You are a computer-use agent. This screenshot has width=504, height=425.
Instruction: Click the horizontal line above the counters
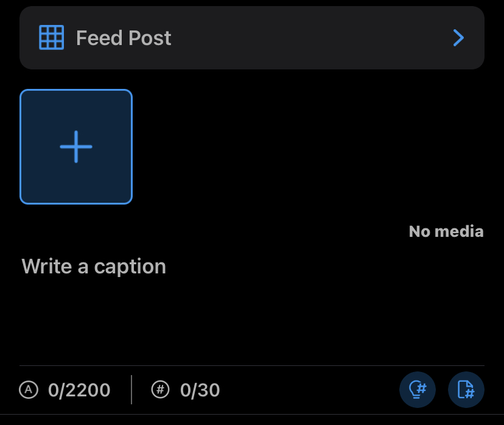coord(252,366)
